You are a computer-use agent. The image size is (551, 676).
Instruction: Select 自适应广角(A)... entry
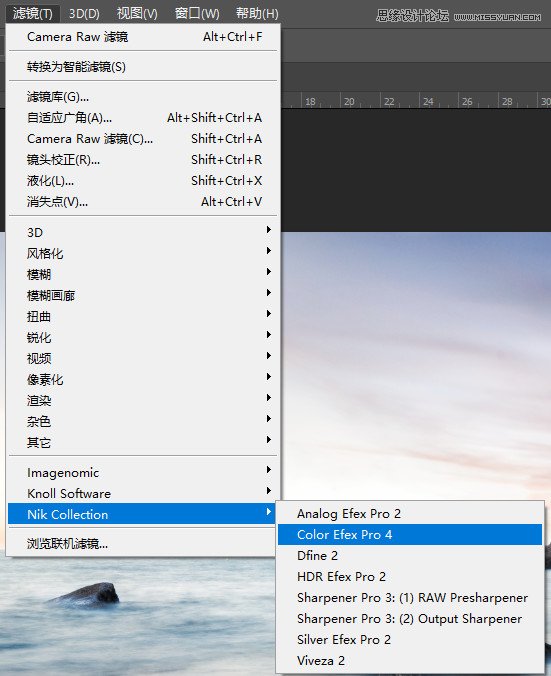point(143,118)
